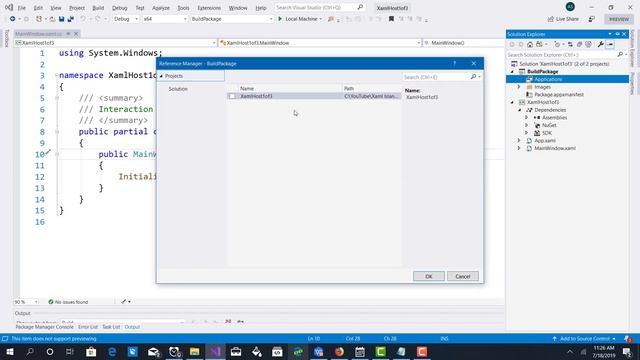Start debugging on Local Machine
Image resolution: width=640 pixels, height=360 pixels.
point(298,19)
